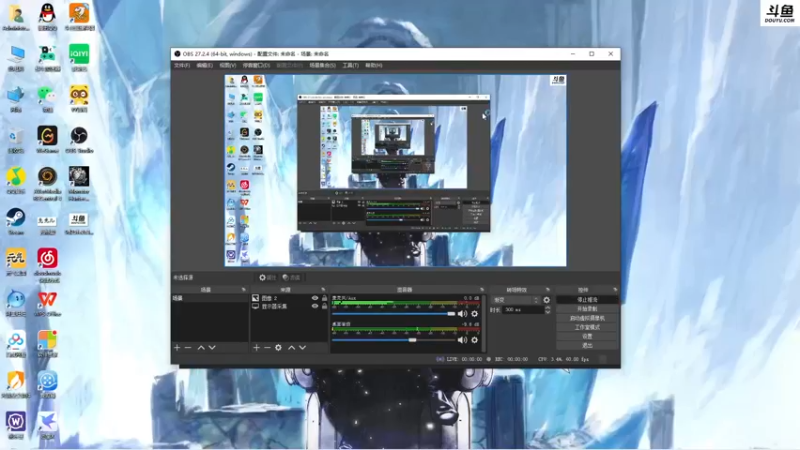The height and width of the screenshot is (450, 800).
Task: Click Stop Streaming button in Controls
Action: (587, 299)
